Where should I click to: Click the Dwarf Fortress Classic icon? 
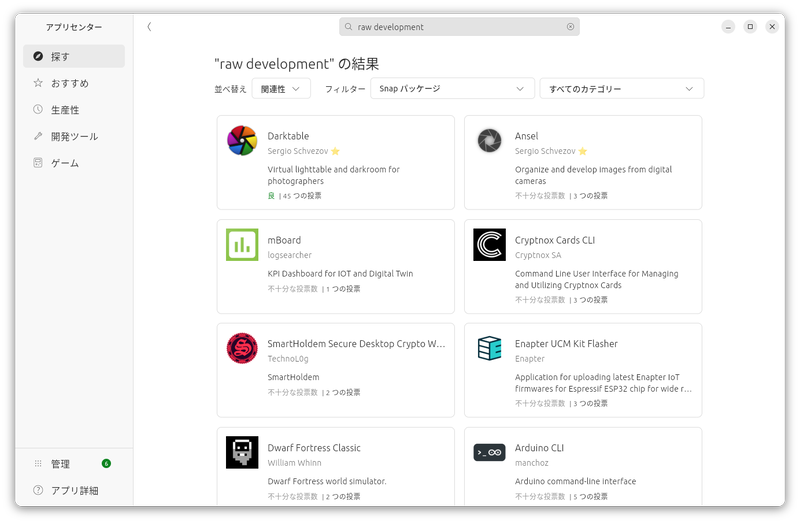[242, 452]
